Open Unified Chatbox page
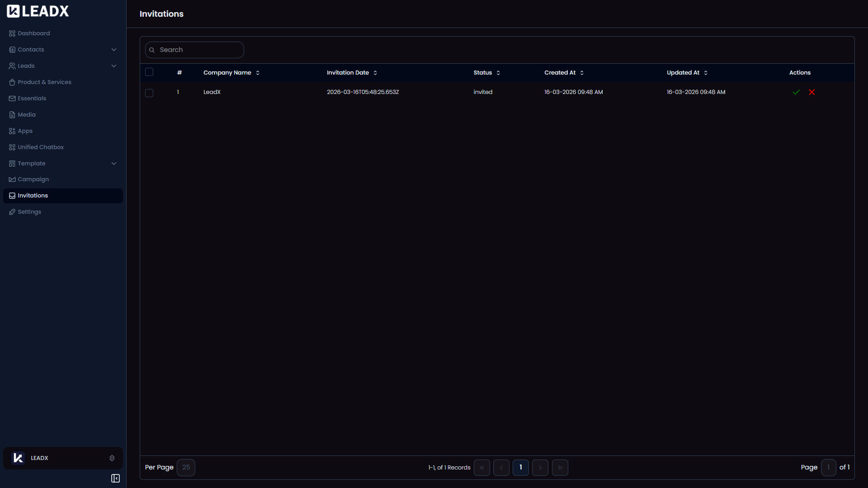This screenshot has height=488, width=868. (41, 147)
